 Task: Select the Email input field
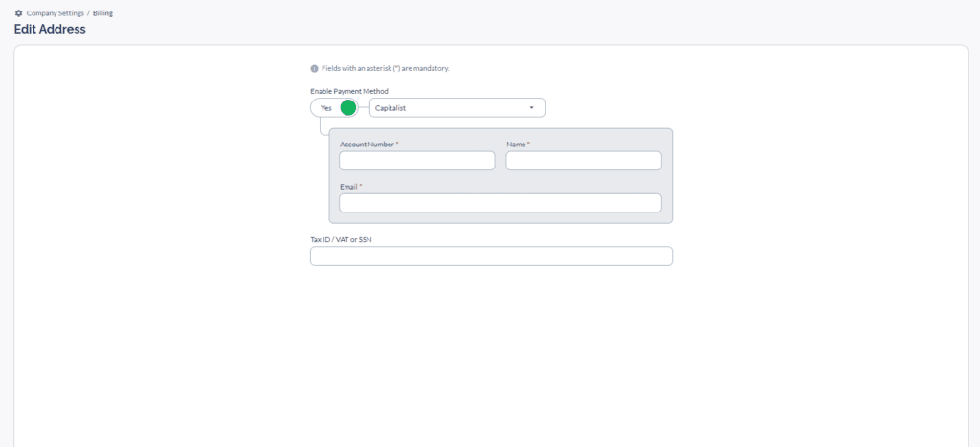coord(500,203)
